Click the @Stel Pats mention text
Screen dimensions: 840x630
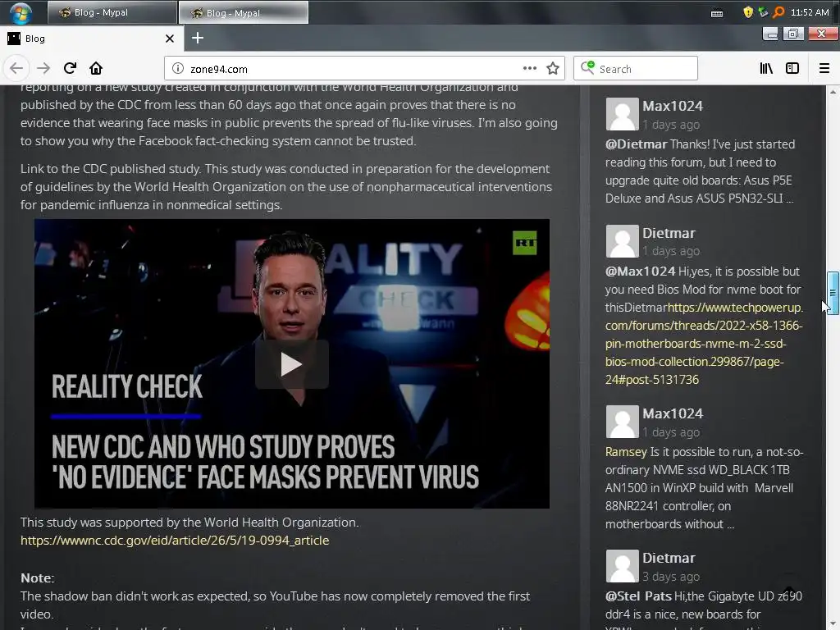[638, 596]
